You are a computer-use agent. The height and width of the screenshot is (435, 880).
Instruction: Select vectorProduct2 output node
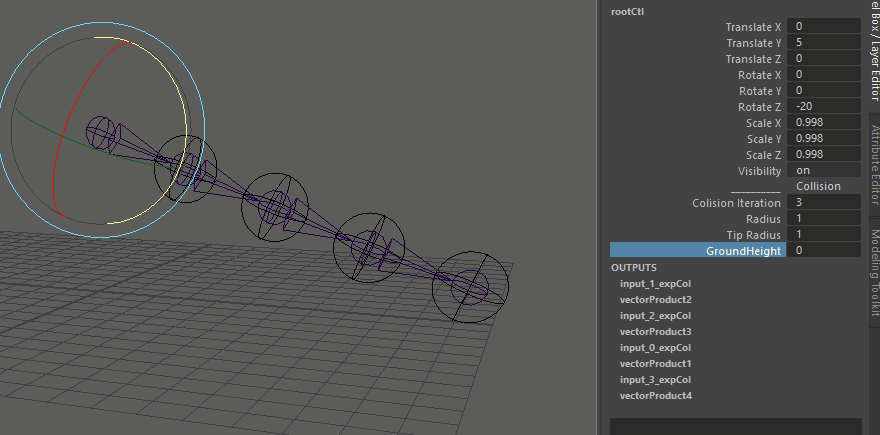point(656,300)
